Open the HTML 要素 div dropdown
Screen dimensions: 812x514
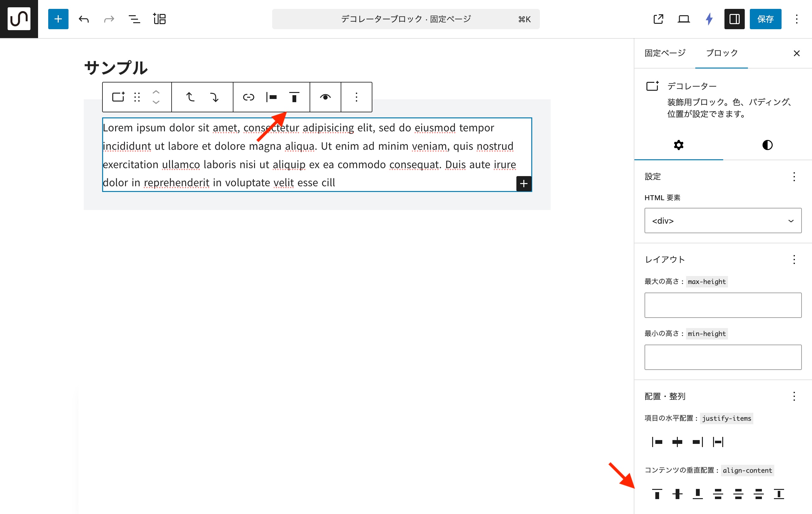(x=723, y=221)
